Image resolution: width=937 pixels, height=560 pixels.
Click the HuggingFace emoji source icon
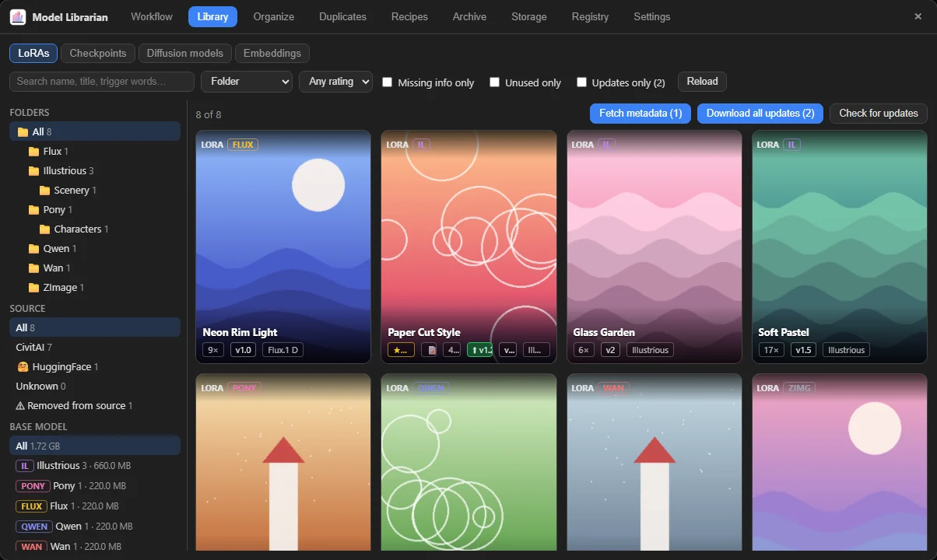(x=23, y=366)
